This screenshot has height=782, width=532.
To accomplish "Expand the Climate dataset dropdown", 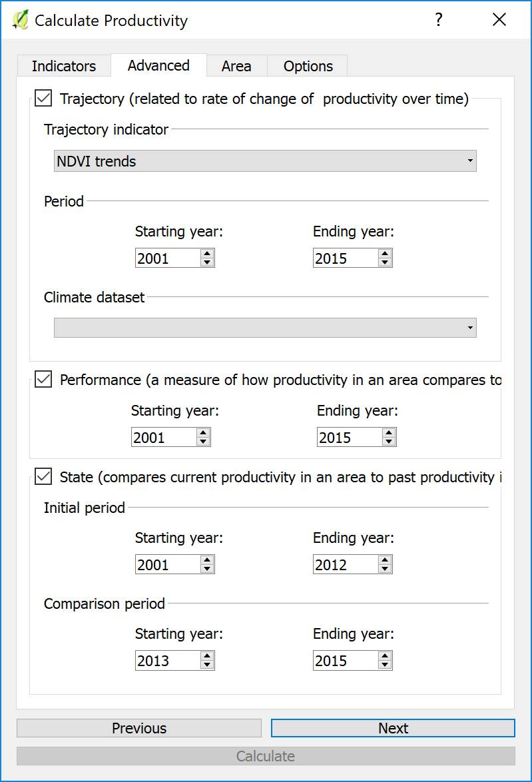I will 264,328.
